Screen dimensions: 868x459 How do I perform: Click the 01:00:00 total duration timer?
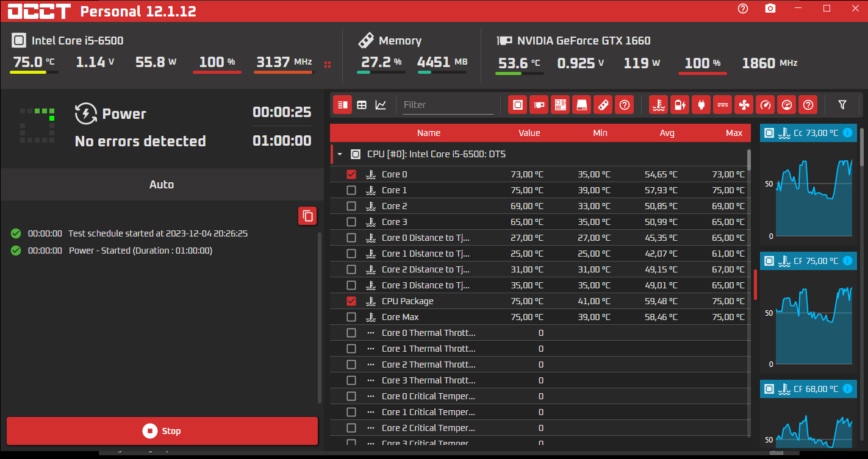coord(282,141)
